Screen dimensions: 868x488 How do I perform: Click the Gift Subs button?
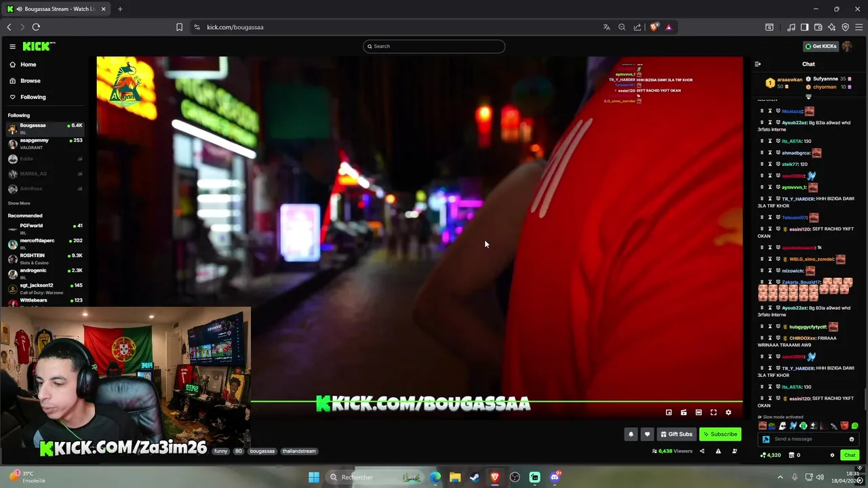tap(677, 434)
